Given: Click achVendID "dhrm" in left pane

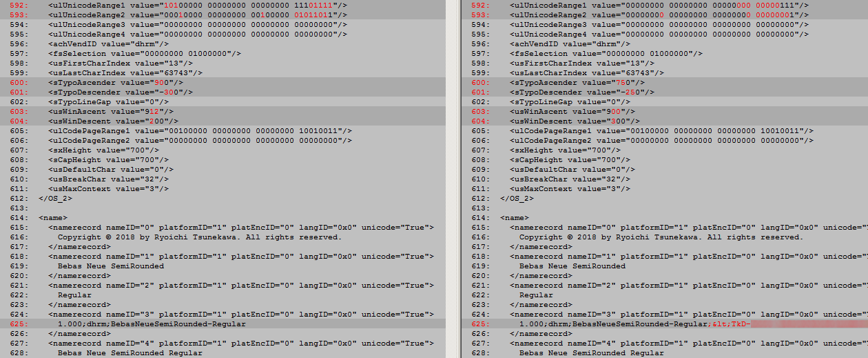Looking at the screenshot, I should click(x=109, y=43).
